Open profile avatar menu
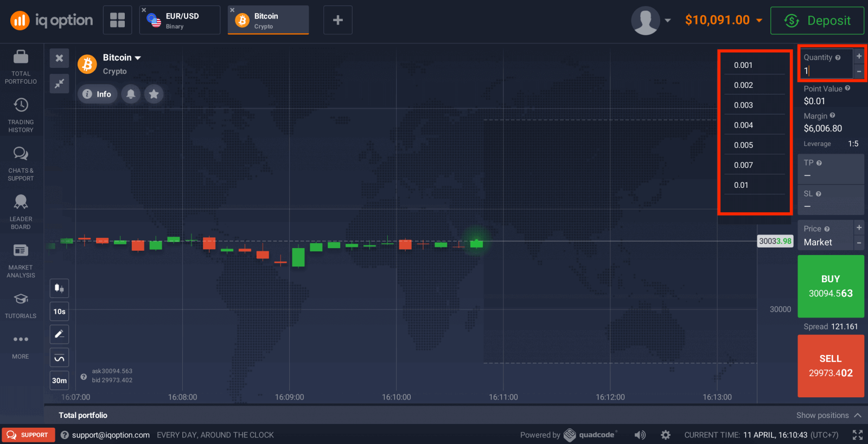868x444 pixels. [x=651, y=21]
